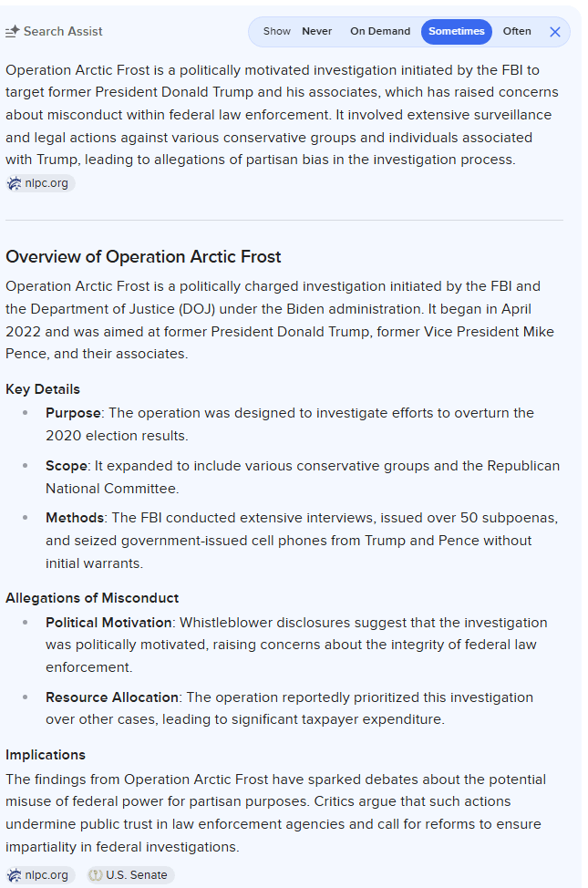Open the nlpc.org source below the summary
Image resolution: width=588 pixels, height=888 pixels.
click(x=46, y=183)
